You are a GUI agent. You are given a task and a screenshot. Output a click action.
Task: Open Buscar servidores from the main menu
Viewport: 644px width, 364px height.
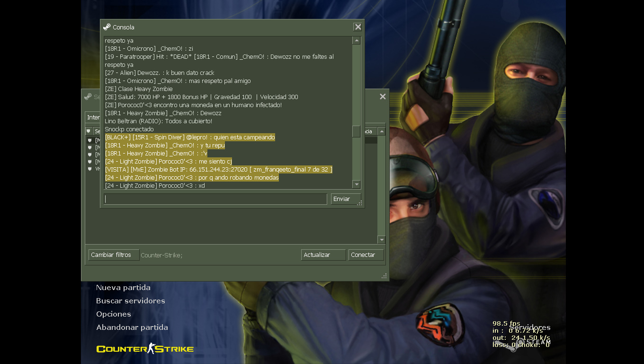point(131,301)
